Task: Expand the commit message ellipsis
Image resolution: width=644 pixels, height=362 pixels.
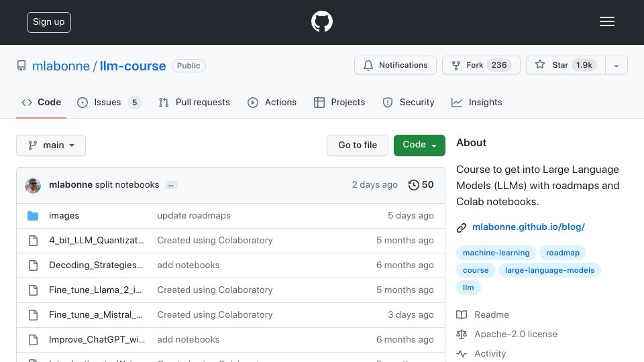Action: [171, 185]
